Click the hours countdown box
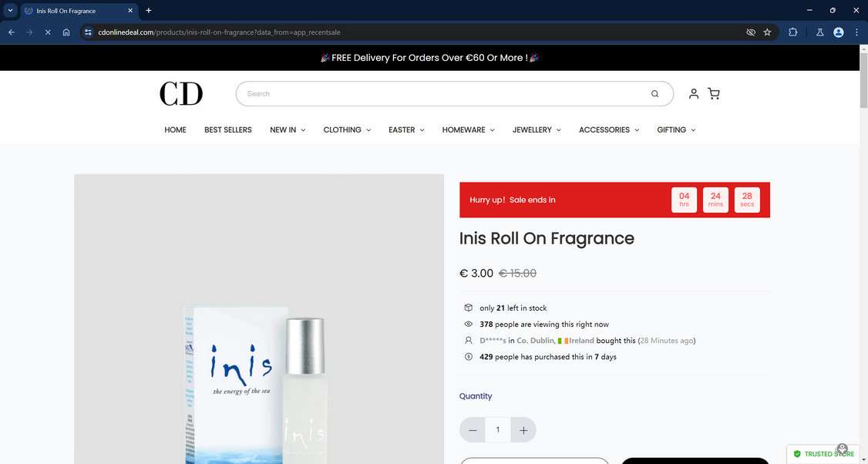868x464 pixels. 685,200
